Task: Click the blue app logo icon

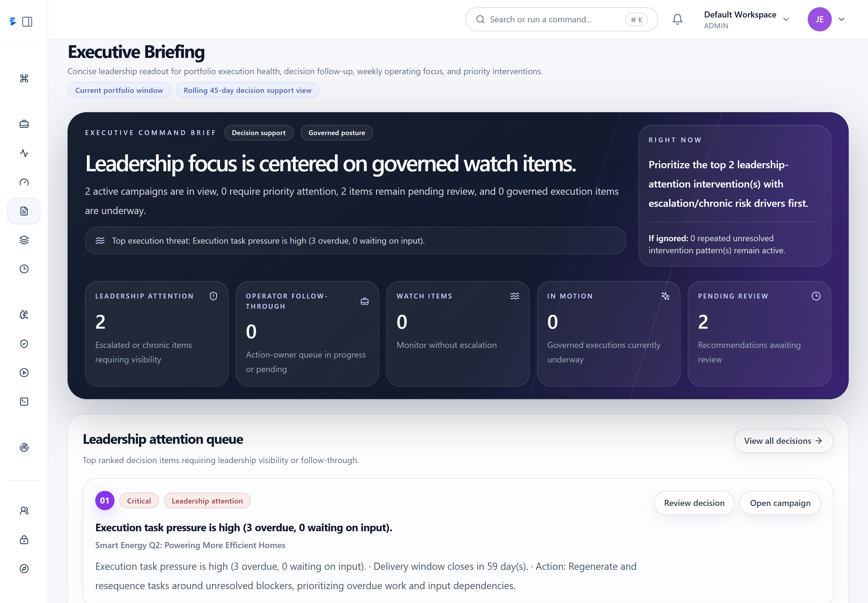Action: coord(13,21)
